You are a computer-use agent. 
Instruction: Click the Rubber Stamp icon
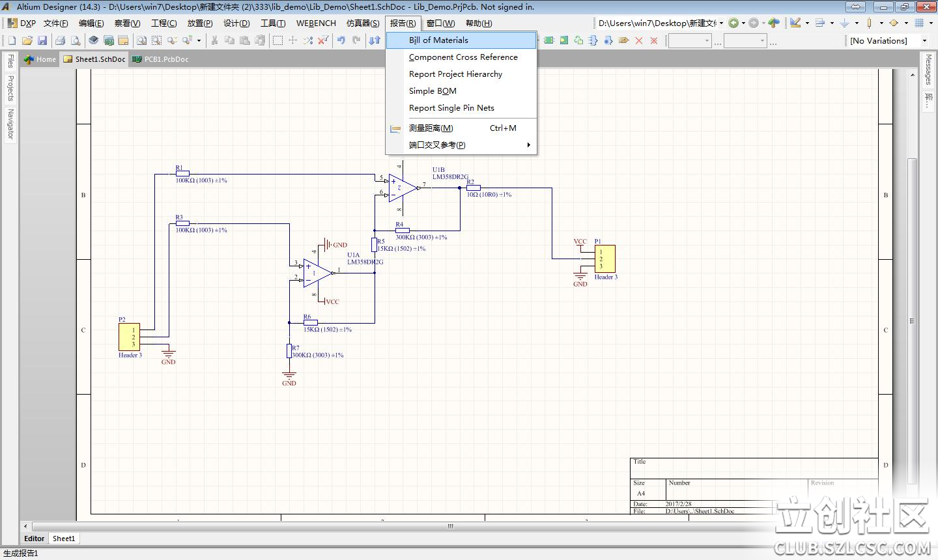point(260,40)
